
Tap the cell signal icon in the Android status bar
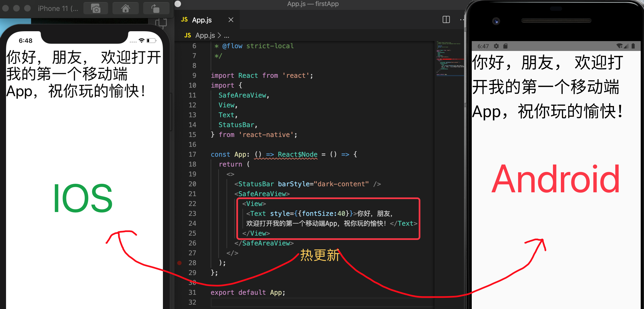point(626,46)
